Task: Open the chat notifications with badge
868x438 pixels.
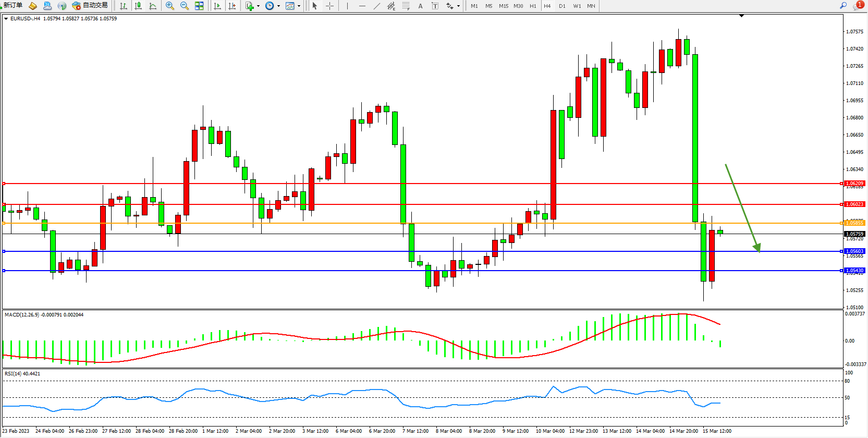Action: (x=858, y=5)
